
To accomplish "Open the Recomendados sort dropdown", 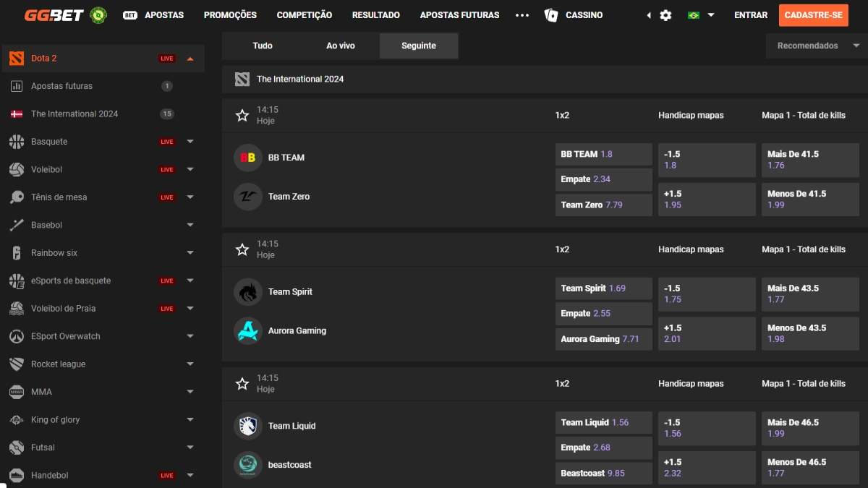I will pos(817,46).
